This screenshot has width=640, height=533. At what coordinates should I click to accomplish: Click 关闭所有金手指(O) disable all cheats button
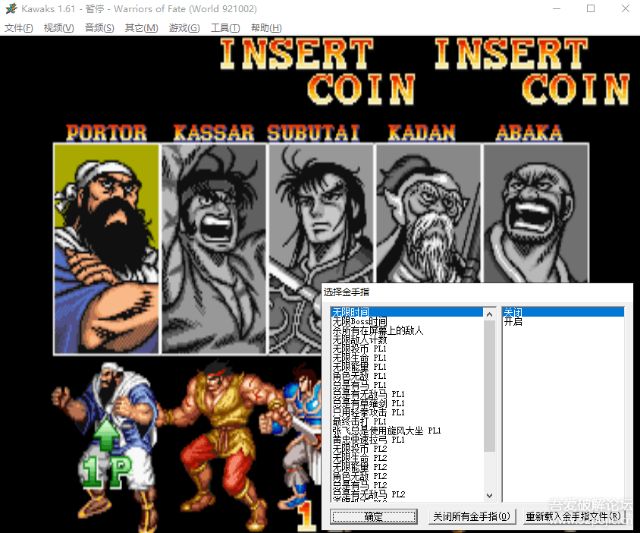click(471, 517)
